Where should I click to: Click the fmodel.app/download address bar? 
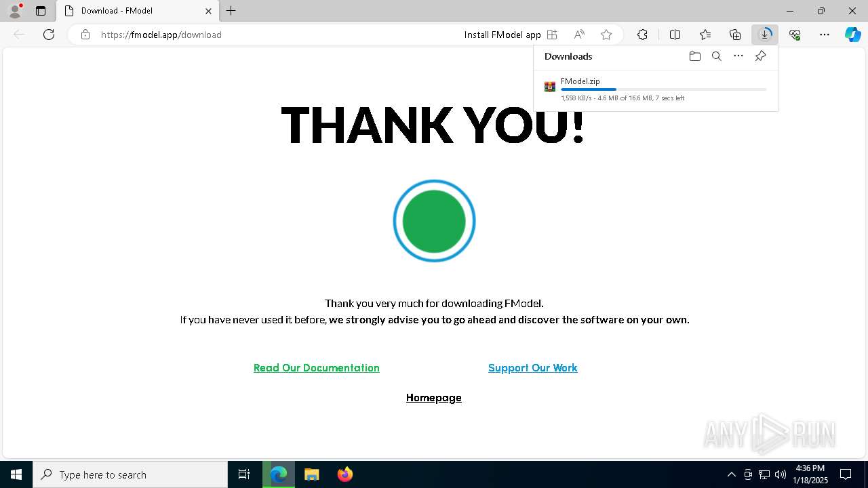click(x=161, y=35)
